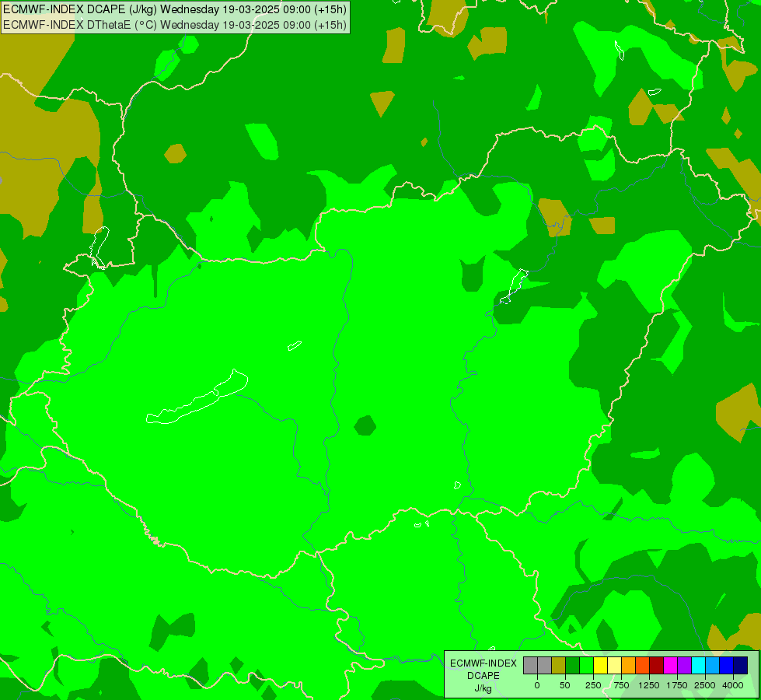This screenshot has width=761, height=700.
Task: Click the cyan legend color swatch
Action: [698, 666]
